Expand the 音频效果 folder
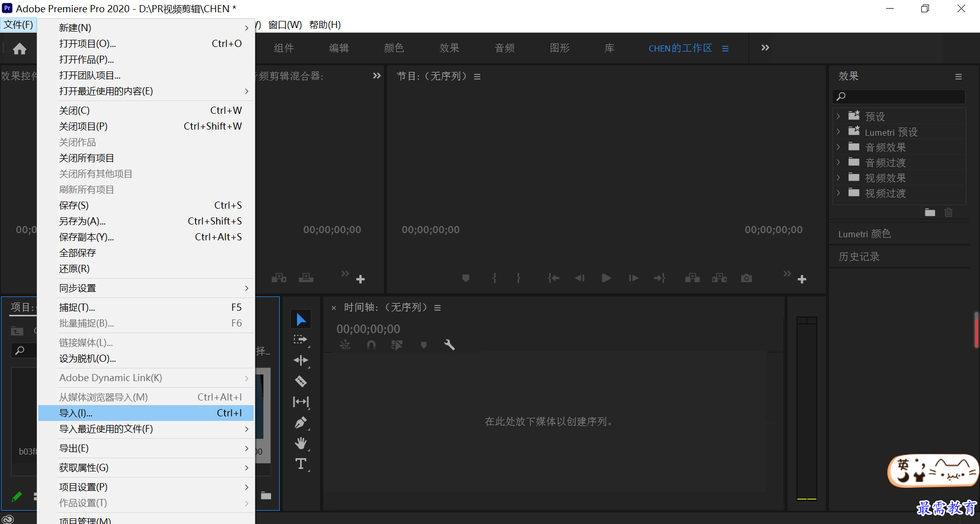980x524 pixels. [838, 147]
